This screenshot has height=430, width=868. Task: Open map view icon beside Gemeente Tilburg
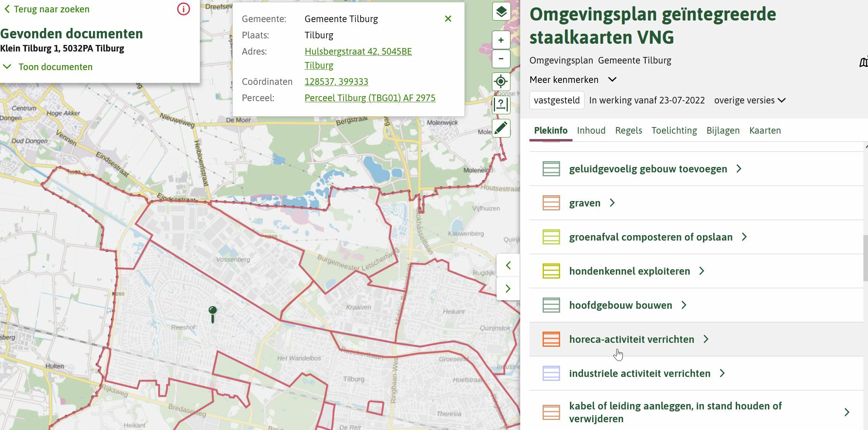point(863,62)
